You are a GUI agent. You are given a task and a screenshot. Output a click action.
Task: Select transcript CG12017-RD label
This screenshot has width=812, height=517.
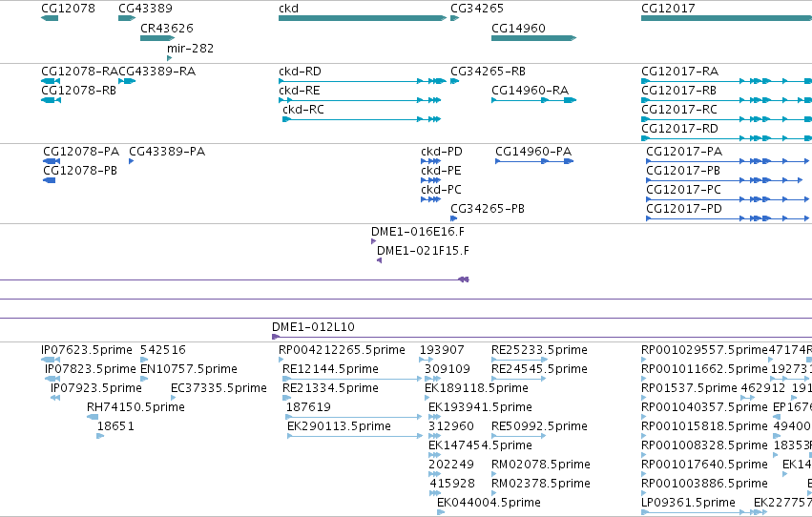click(x=680, y=129)
